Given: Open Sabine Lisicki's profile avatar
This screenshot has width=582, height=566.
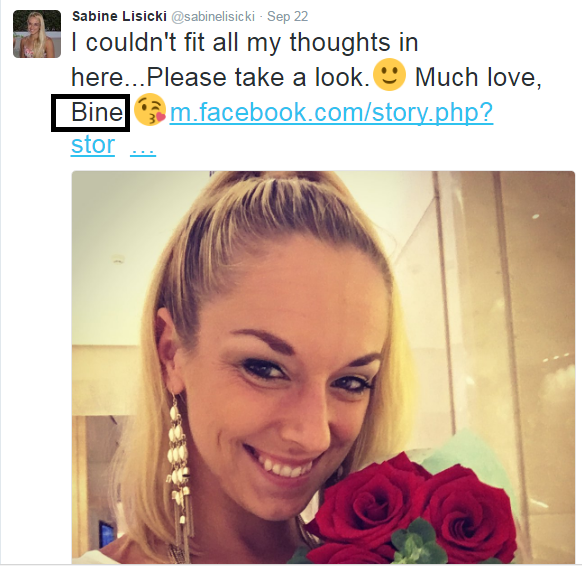Looking at the screenshot, I should (x=37, y=34).
